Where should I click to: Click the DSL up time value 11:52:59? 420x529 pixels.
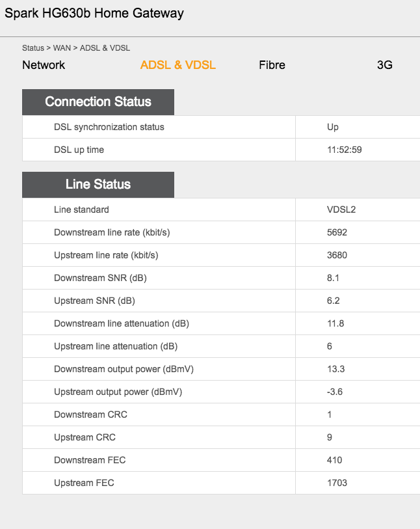(x=345, y=150)
